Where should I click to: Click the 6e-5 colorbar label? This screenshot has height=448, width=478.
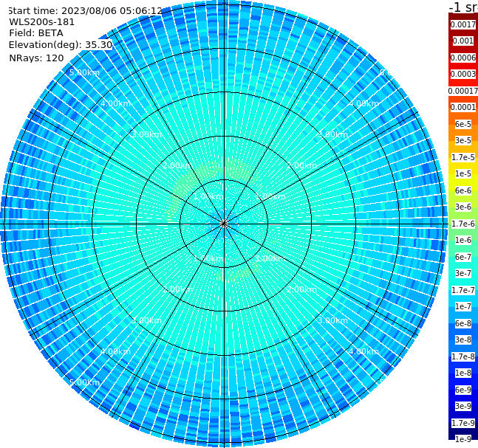coord(463,124)
